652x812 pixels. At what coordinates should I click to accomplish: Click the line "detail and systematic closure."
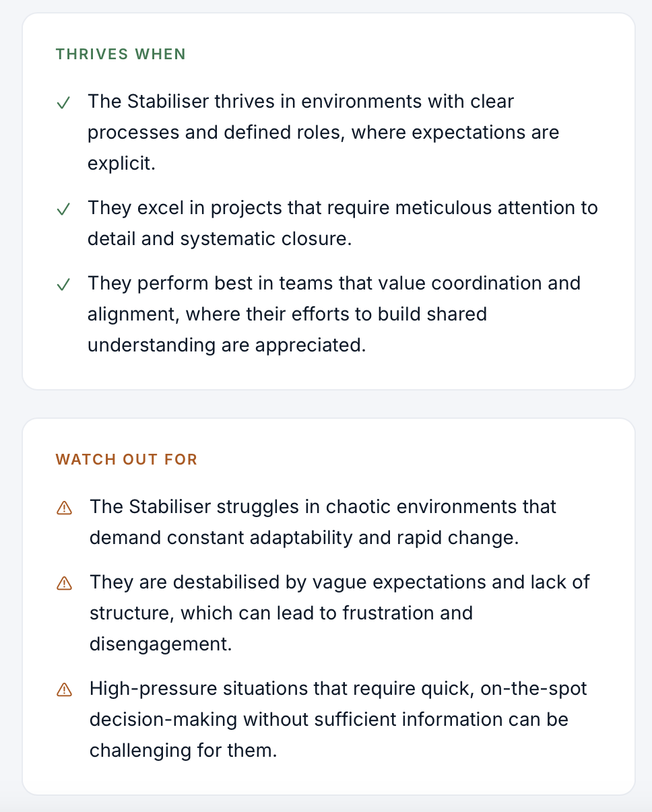point(220,239)
